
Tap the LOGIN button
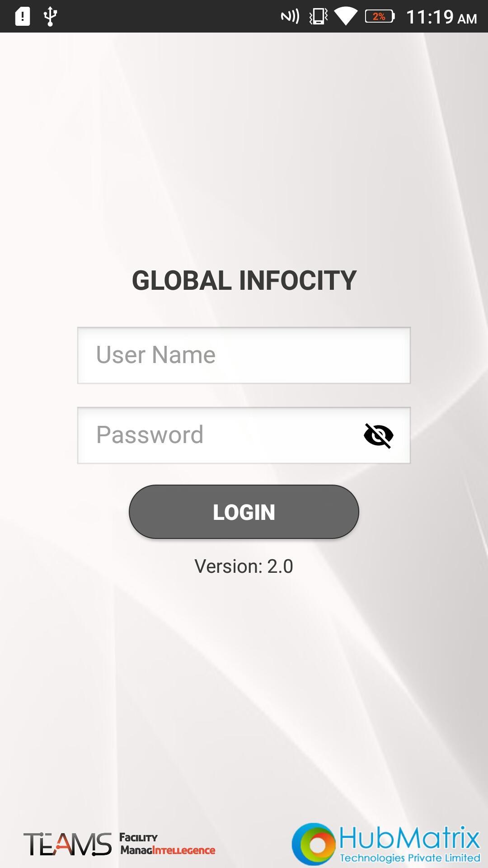pyautogui.click(x=244, y=512)
